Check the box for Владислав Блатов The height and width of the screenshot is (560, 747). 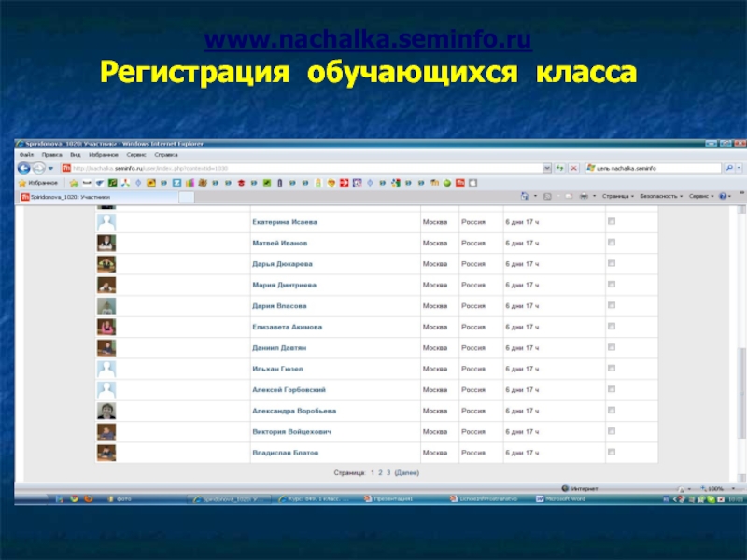coord(612,453)
